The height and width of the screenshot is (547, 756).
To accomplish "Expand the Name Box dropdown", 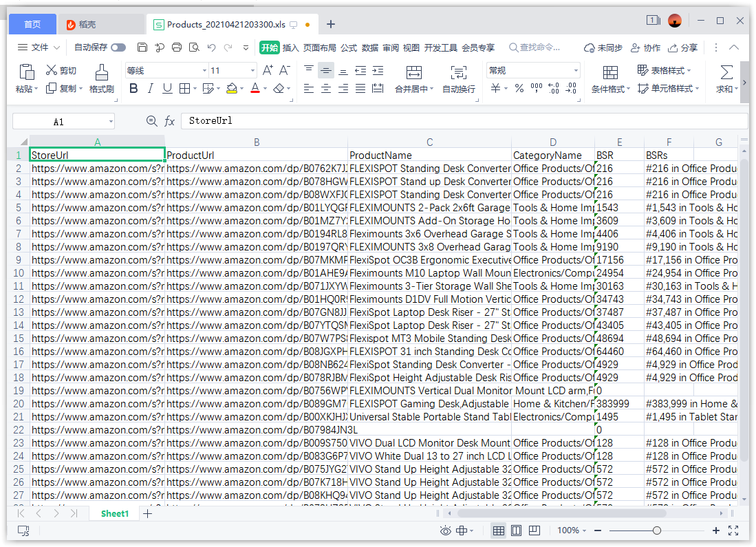I will tap(111, 122).
